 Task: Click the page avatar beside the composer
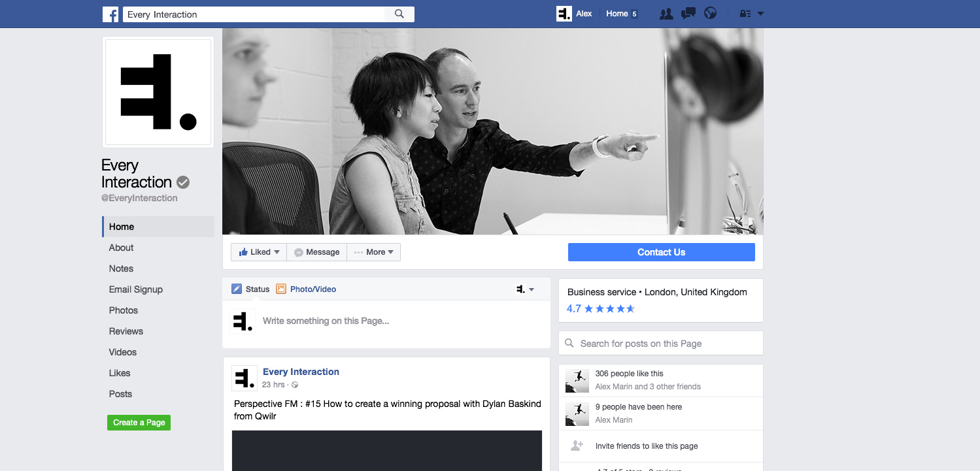pos(243,321)
